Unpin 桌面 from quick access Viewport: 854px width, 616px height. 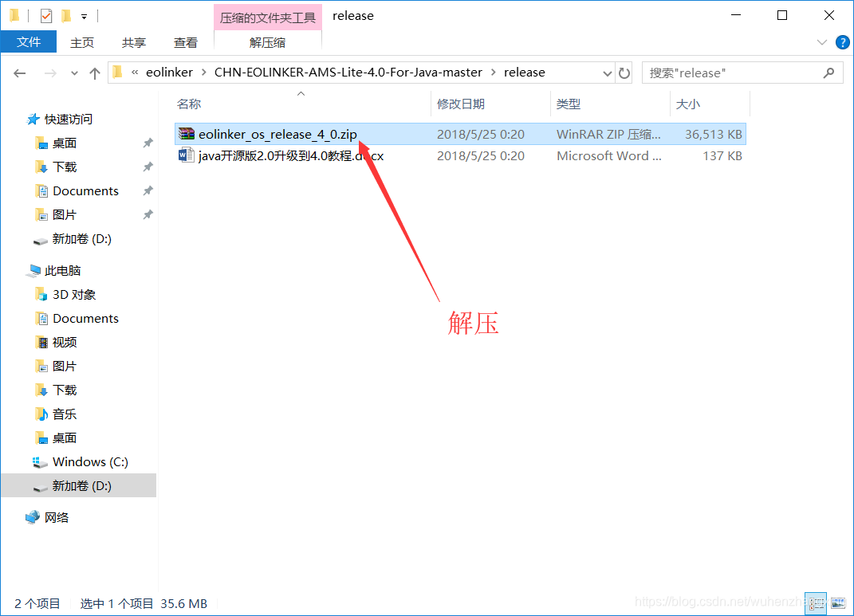pyautogui.click(x=148, y=143)
